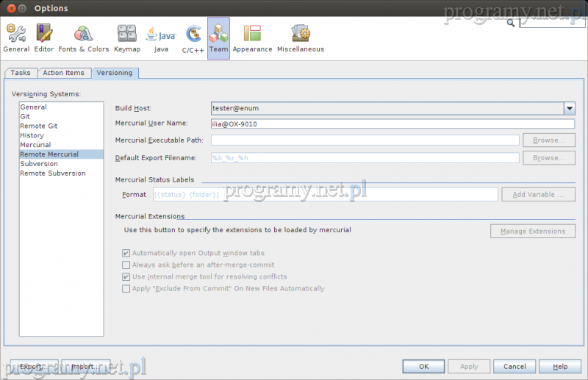Viewport: 588px width, 380px height.
Task: Open the Editor options category
Action: tap(44, 38)
